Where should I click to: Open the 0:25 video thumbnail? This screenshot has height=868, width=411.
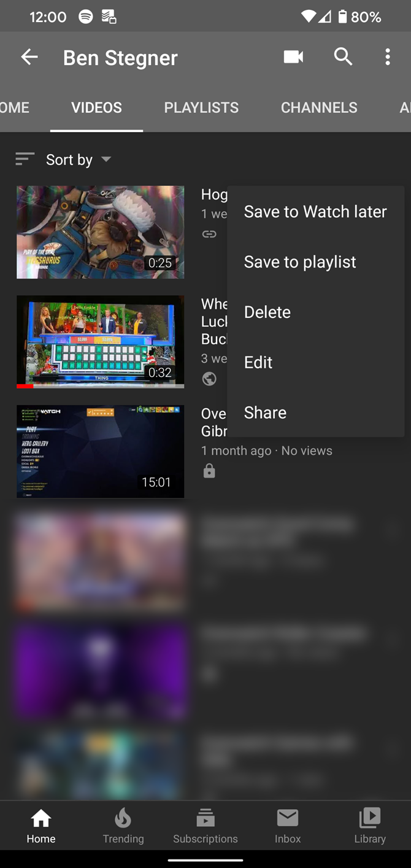pos(100,233)
